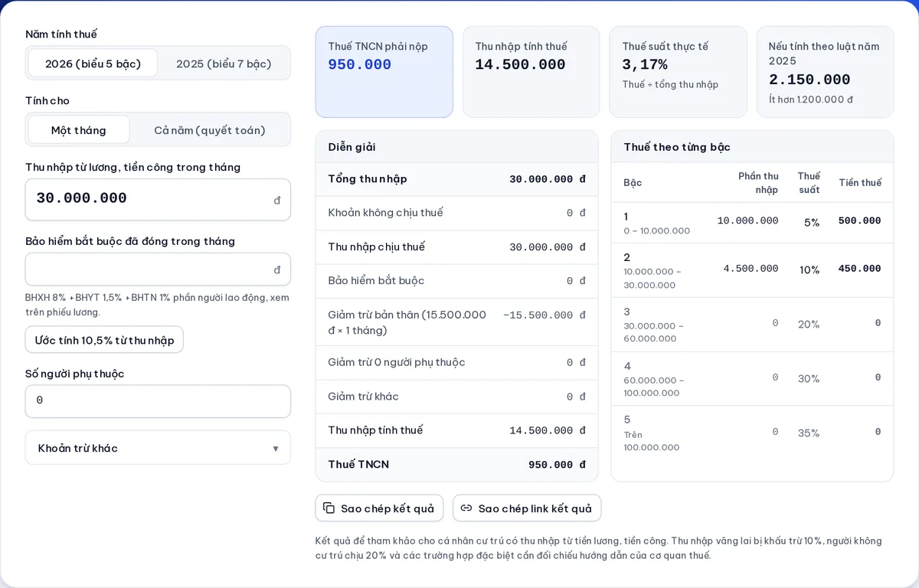Click Ước tính 10,5% từ thu nhập button

(x=104, y=340)
